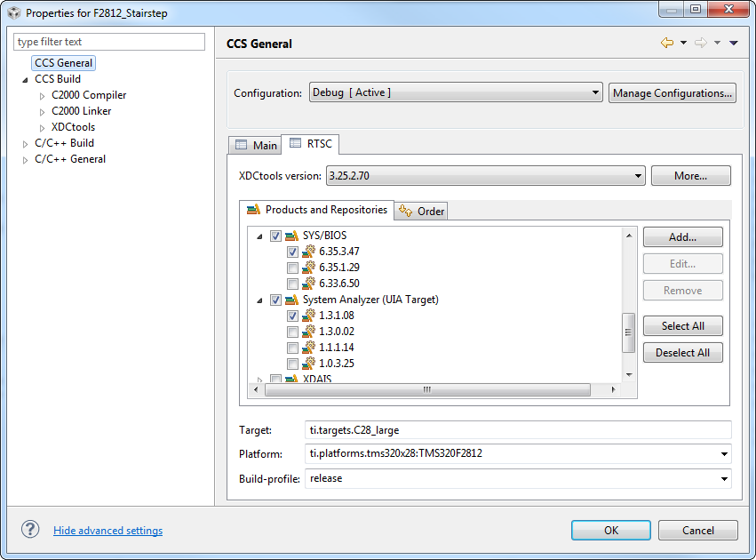The image size is (756, 560).
Task: Open the XDCtools version dropdown
Action: (486, 176)
